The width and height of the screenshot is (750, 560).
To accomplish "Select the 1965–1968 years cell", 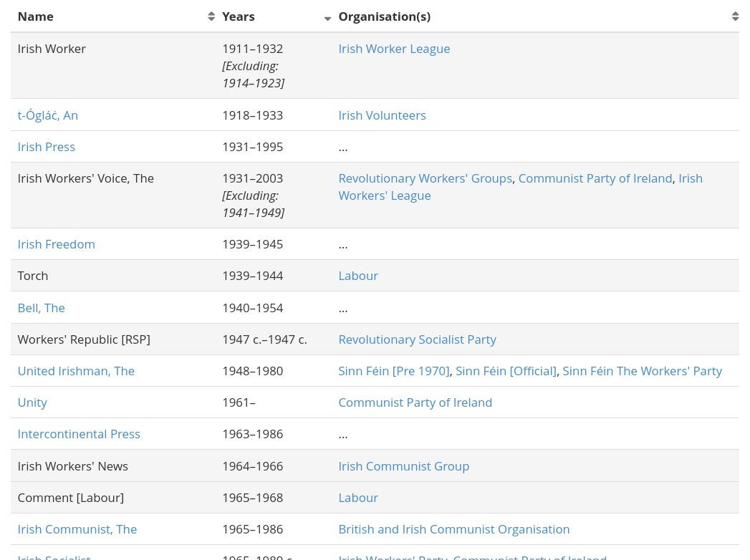I will pos(274,498).
